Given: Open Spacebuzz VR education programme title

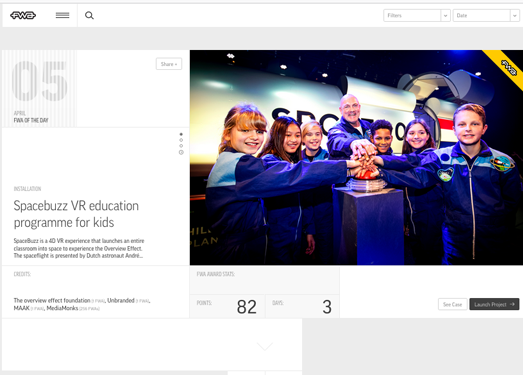Looking at the screenshot, I should (x=76, y=214).
